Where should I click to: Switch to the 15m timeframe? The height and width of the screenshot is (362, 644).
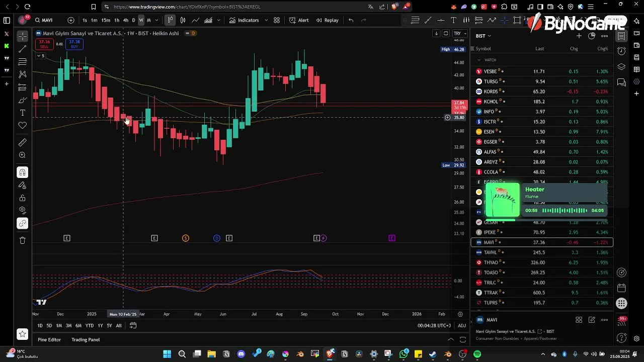(106, 20)
